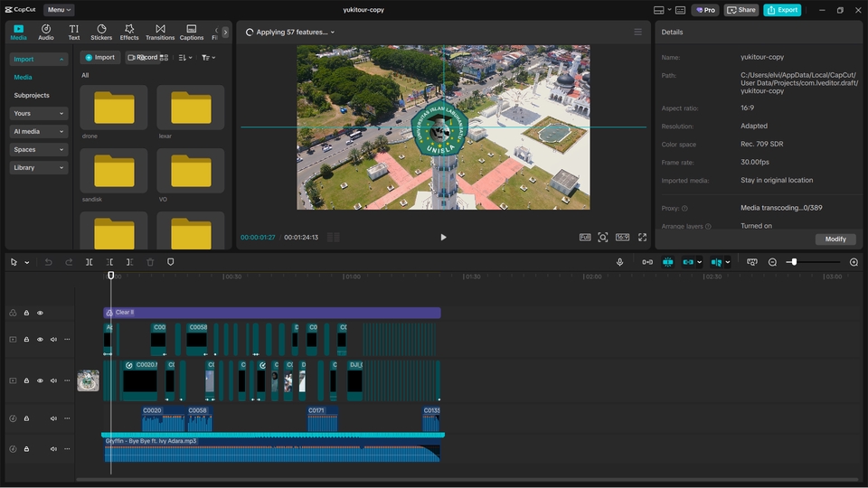Image resolution: width=868 pixels, height=488 pixels.
Task: Toggle preview axis
Action: [716, 262]
